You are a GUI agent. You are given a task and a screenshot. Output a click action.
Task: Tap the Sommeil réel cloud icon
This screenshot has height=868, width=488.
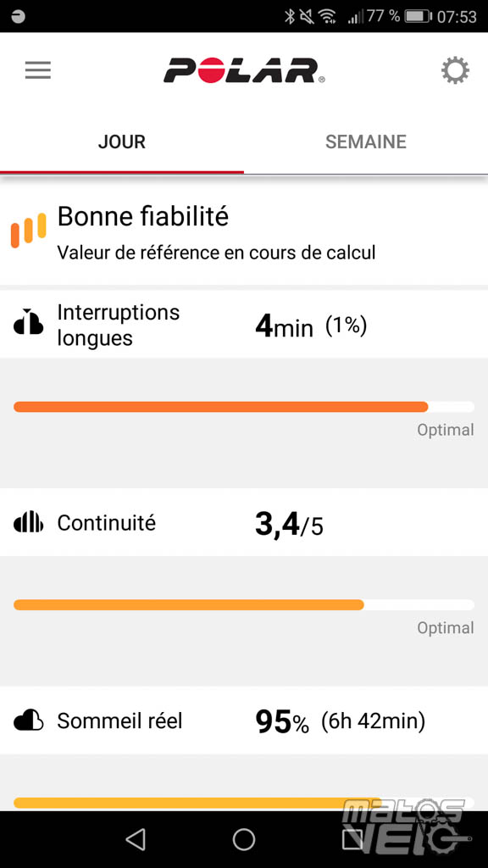click(x=28, y=721)
